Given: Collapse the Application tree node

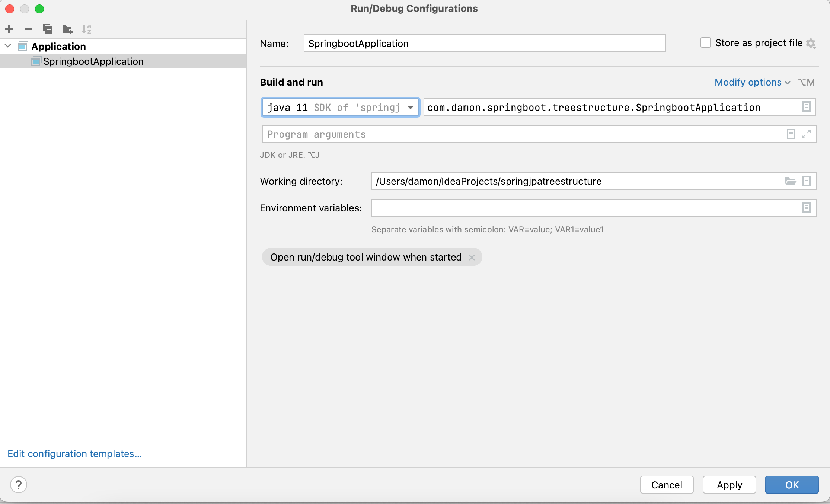Looking at the screenshot, I should (8, 46).
